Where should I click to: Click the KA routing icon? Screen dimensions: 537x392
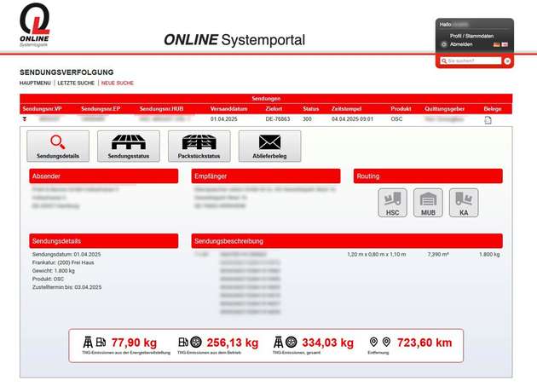464,203
